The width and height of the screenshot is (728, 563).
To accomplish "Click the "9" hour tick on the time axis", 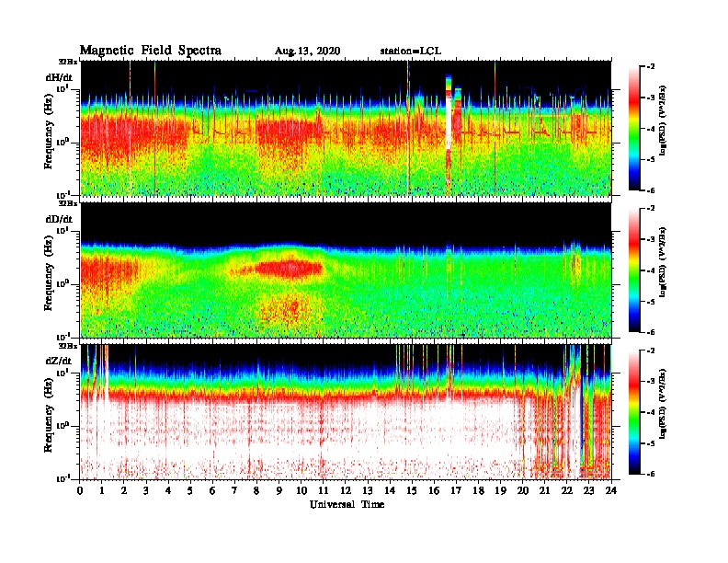I will point(279,491).
